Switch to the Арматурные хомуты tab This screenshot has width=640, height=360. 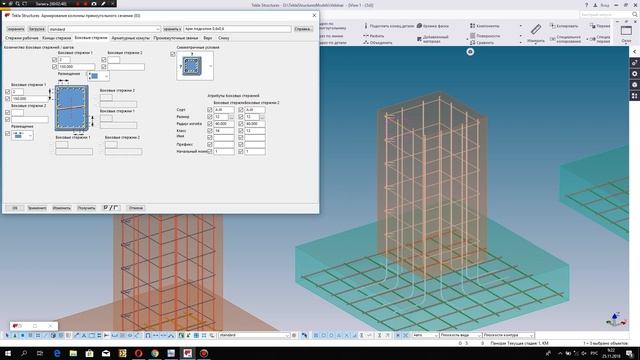pos(131,38)
